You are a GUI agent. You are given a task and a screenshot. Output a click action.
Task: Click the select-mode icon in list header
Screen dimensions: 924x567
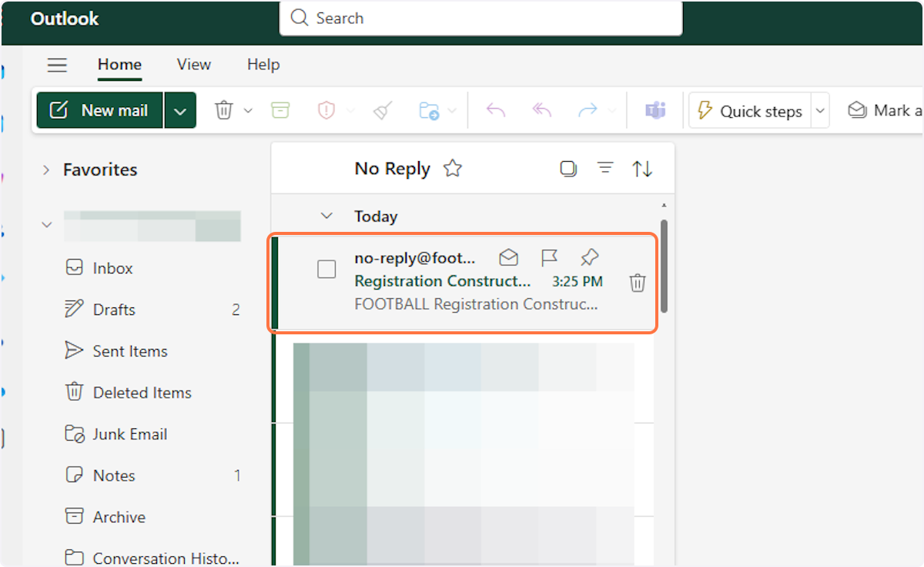[568, 169]
